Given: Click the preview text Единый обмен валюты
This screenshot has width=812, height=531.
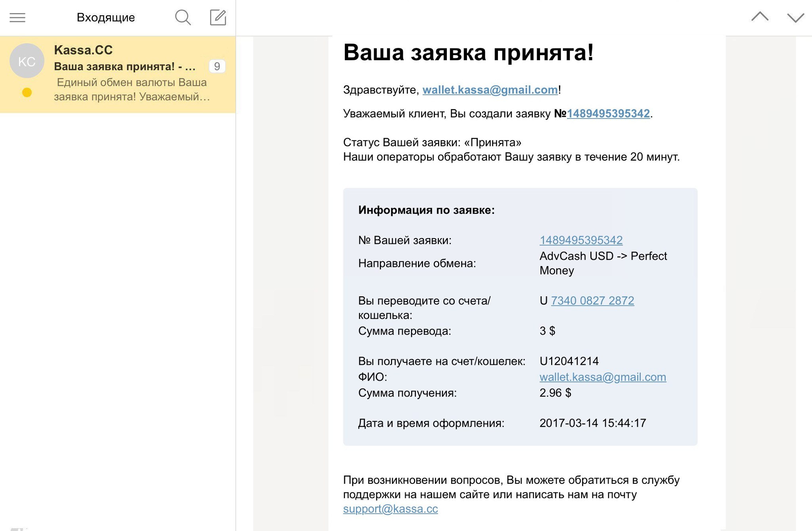Looking at the screenshot, I should tap(116, 82).
